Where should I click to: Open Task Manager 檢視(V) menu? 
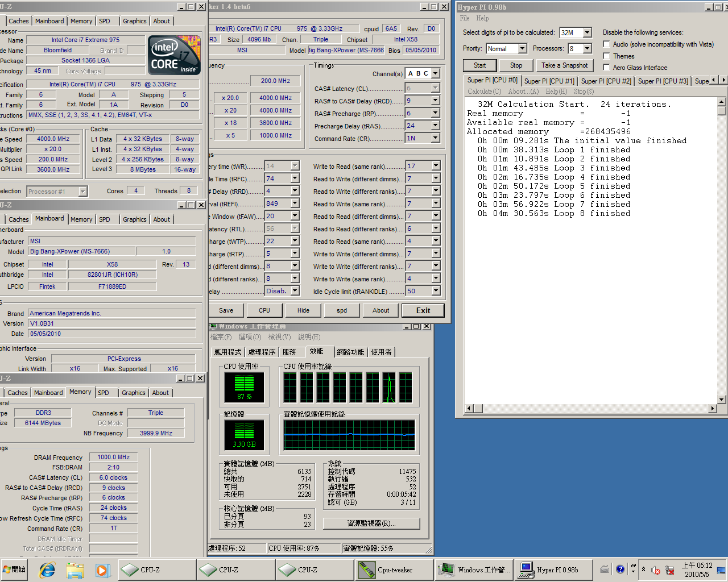point(278,337)
